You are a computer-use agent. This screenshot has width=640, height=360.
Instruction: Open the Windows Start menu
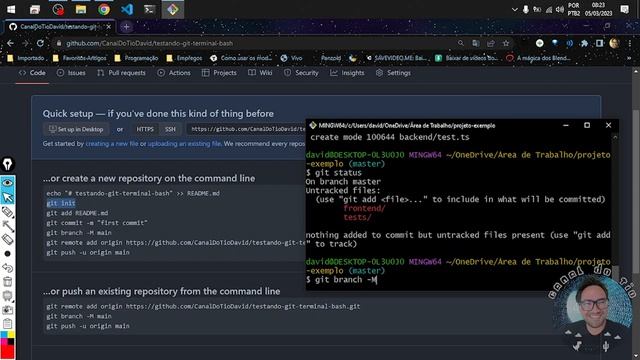coord(11,9)
